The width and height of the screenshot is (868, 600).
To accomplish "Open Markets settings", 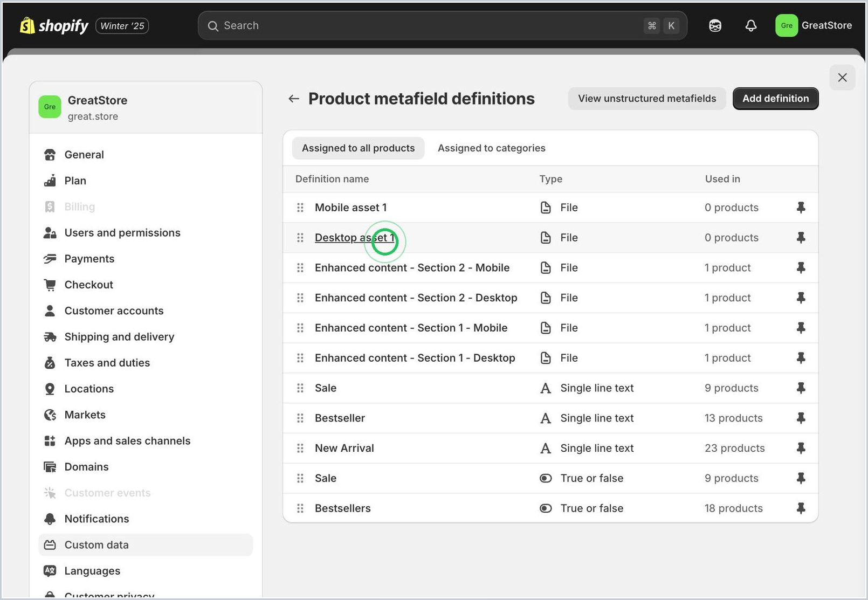I will pyautogui.click(x=146, y=415).
